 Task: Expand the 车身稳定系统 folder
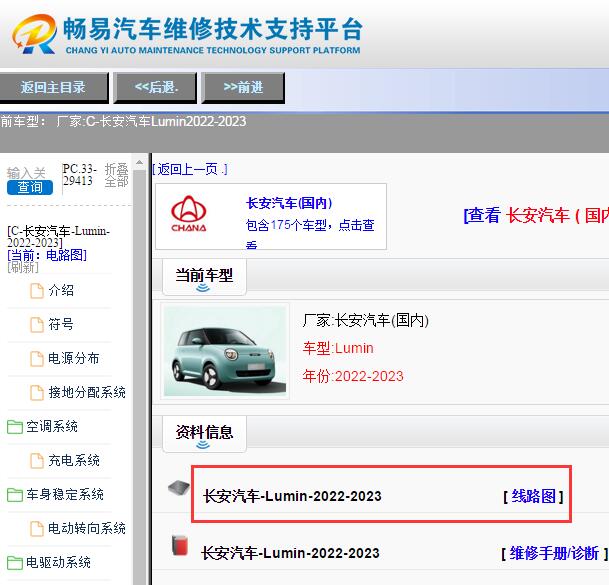pyautogui.click(x=65, y=494)
